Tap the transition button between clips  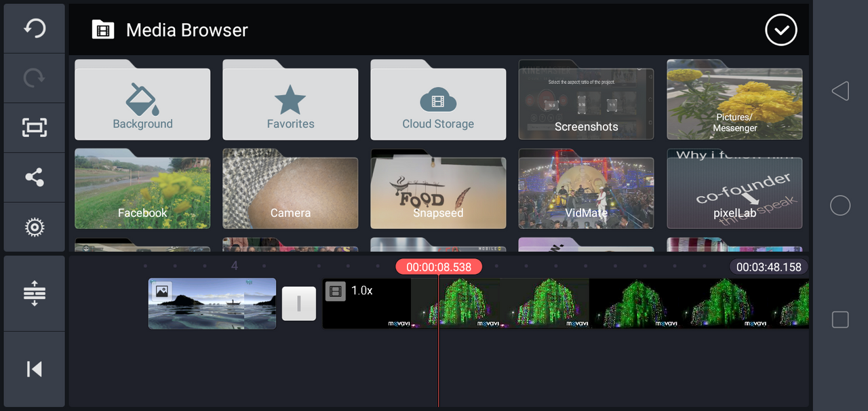(x=299, y=304)
